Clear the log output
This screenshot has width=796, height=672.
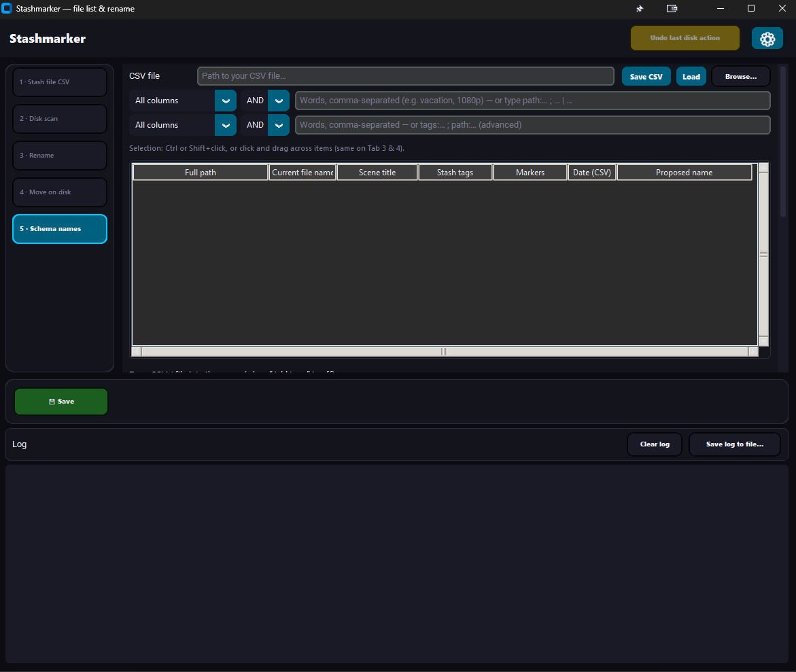654,444
